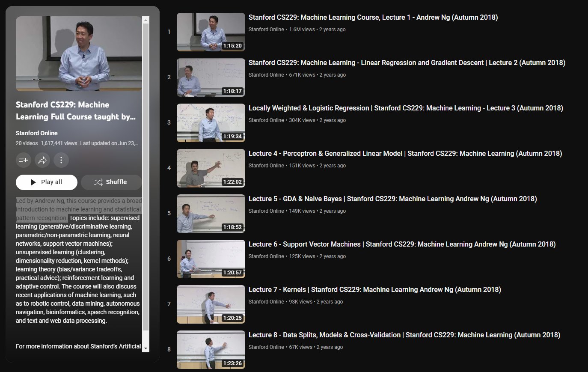Click the Save playlist icon
Image resolution: width=588 pixels, height=372 pixels.
coord(23,160)
